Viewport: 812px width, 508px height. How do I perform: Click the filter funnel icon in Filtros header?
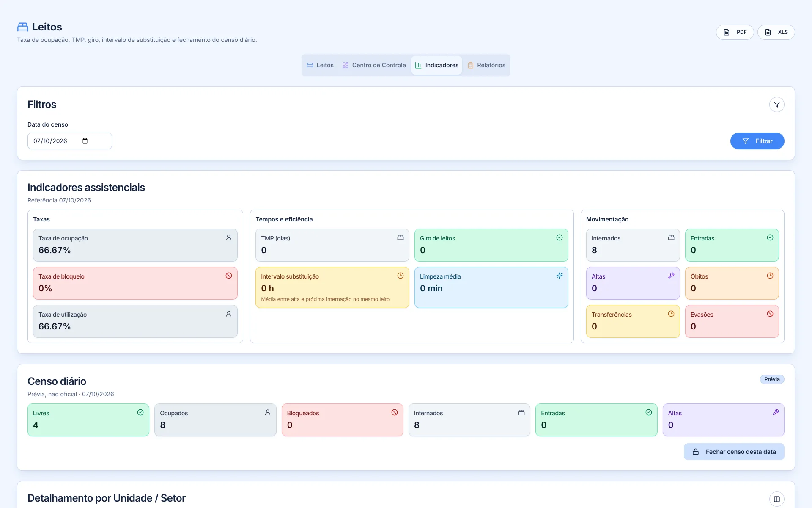coord(776,105)
